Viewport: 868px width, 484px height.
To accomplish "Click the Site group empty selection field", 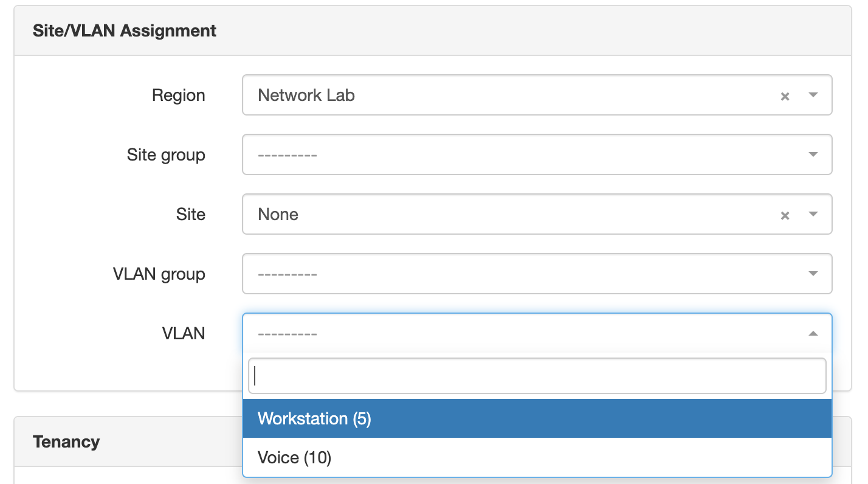I will coord(537,154).
